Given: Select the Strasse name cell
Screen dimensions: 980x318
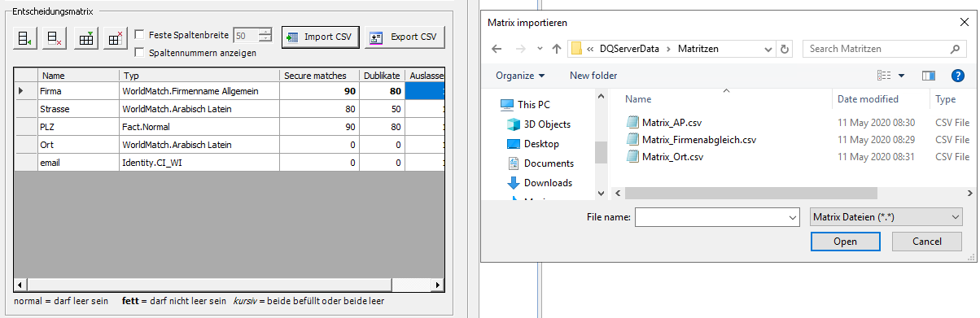Looking at the screenshot, I should [78, 108].
